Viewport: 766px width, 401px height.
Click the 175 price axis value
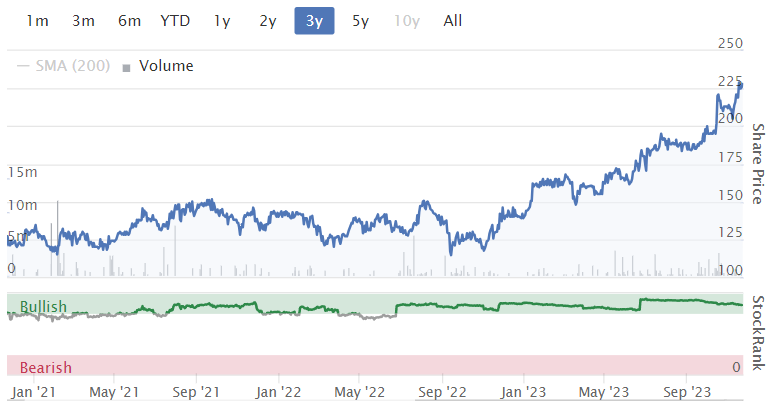[x=730, y=157]
